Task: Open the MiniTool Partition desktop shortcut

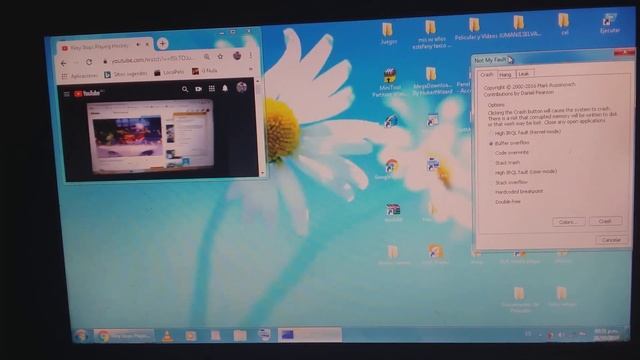Action: coord(390,83)
